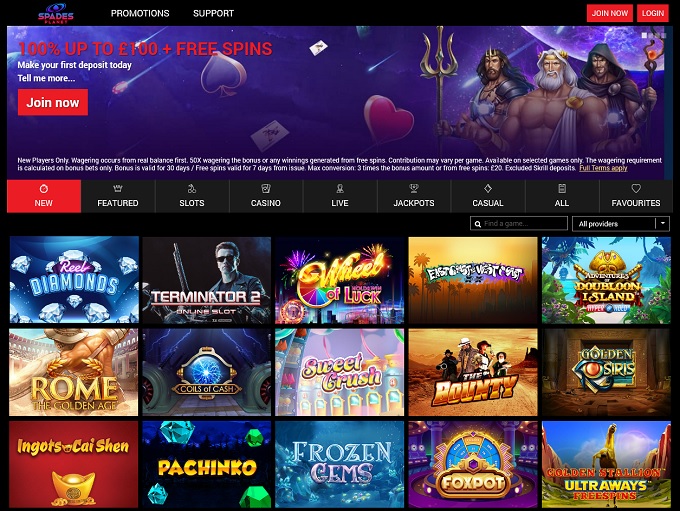Select the Featured crown icon category
680x511 pixels.
point(118,188)
